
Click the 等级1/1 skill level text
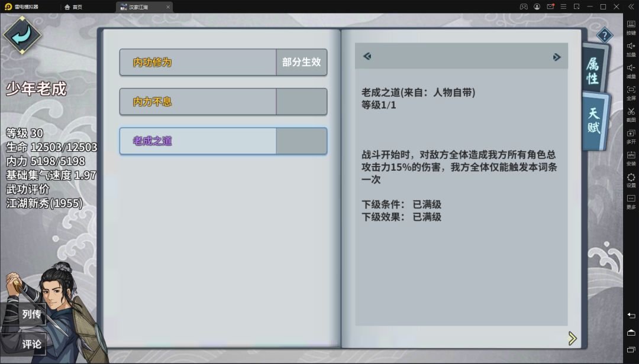[x=379, y=105]
